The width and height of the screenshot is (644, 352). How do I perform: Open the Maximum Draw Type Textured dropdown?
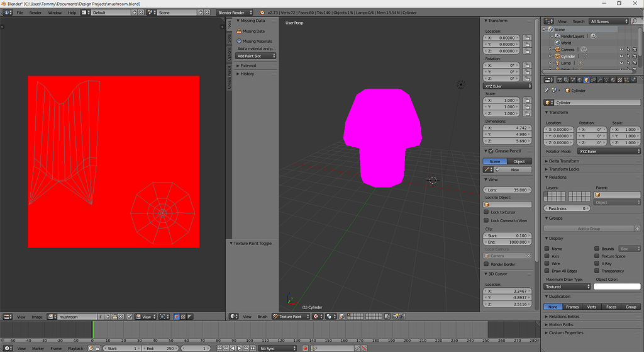(567, 287)
